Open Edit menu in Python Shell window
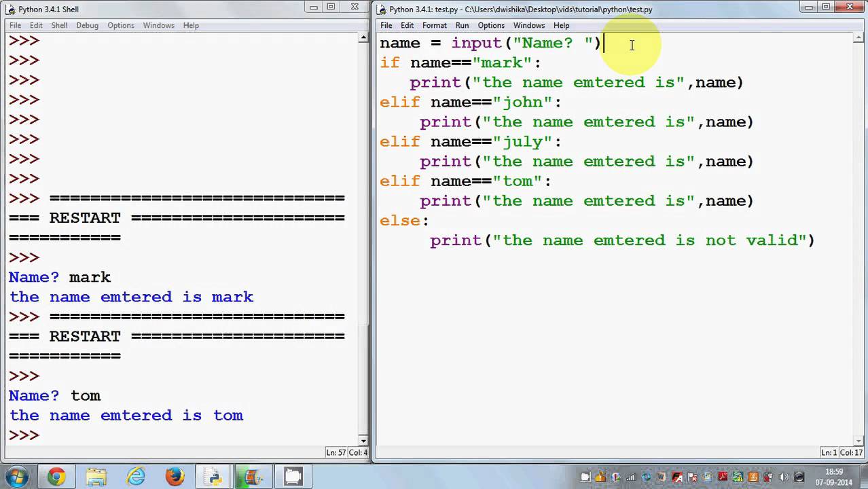 [x=36, y=25]
